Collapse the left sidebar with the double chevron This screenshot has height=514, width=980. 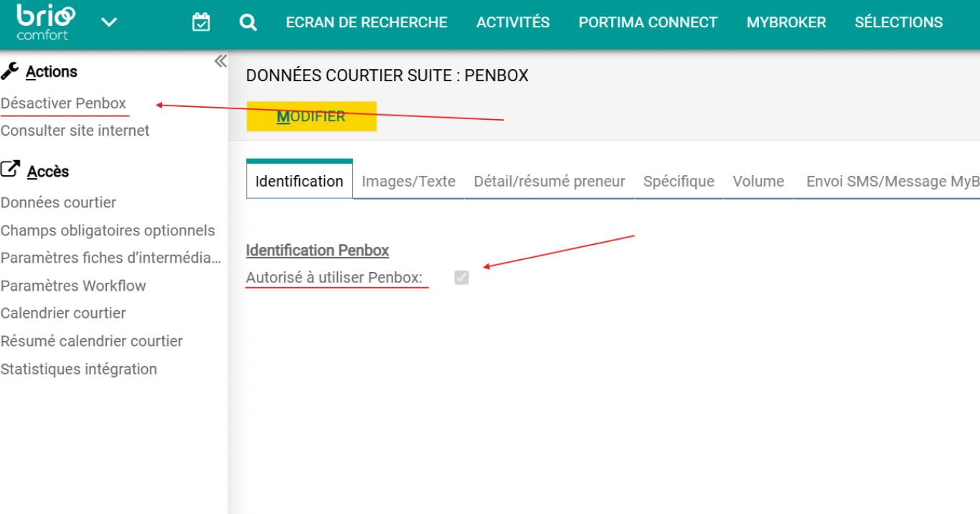pos(220,62)
